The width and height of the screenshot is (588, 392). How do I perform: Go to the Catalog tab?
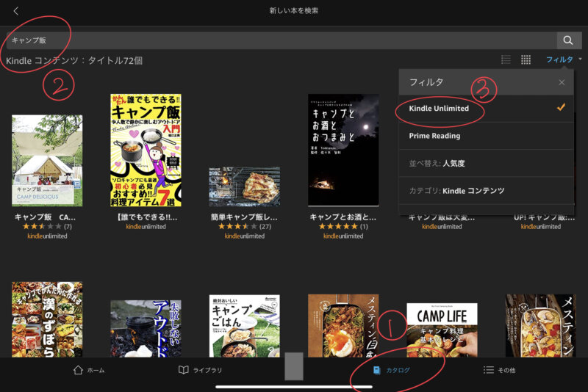coord(392,370)
